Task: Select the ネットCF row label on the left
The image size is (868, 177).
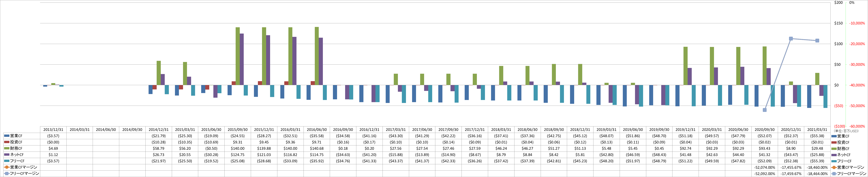Action: click(x=17, y=155)
